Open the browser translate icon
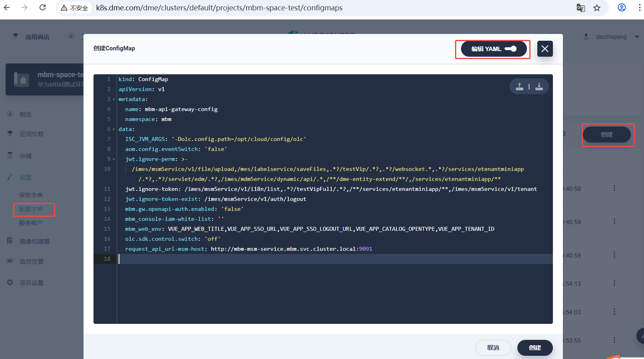The height and width of the screenshot is (359, 644). coord(580,8)
